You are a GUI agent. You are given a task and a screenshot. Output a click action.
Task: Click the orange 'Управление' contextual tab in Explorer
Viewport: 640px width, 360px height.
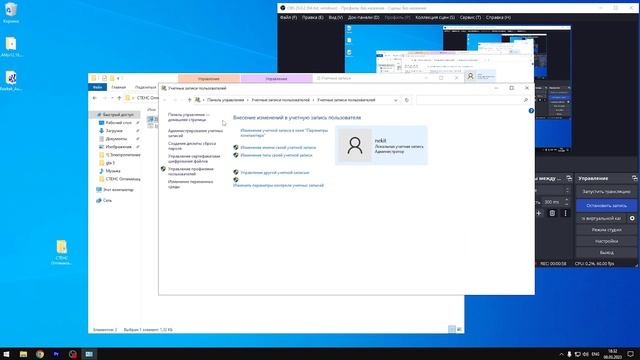(209, 78)
